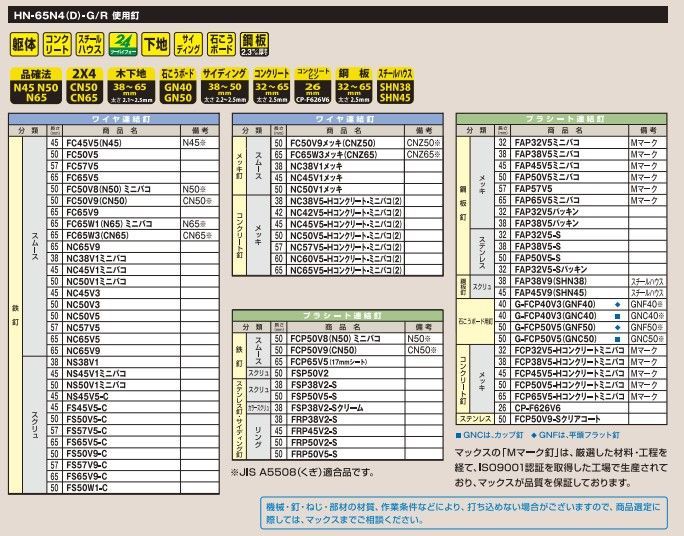Select the 石こうボード badge icon
Viewport: 684px width, 536px height.
tap(219, 44)
